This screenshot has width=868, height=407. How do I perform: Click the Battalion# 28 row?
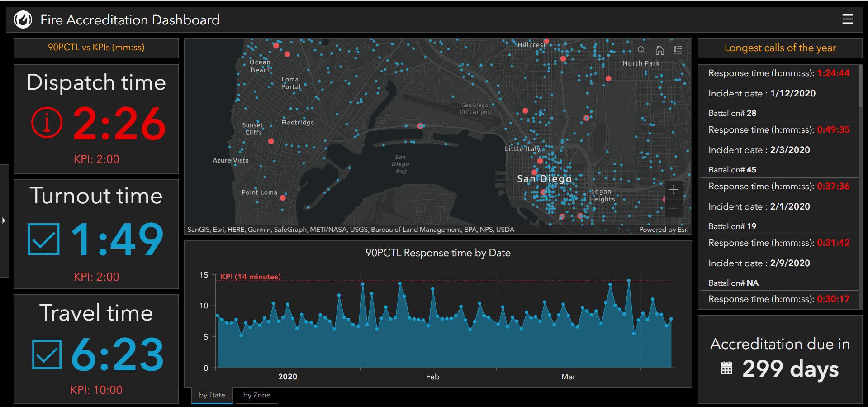[732, 113]
